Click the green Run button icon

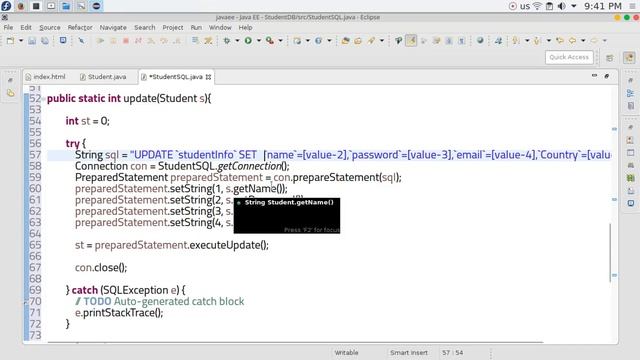pyautogui.click(x=248, y=40)
